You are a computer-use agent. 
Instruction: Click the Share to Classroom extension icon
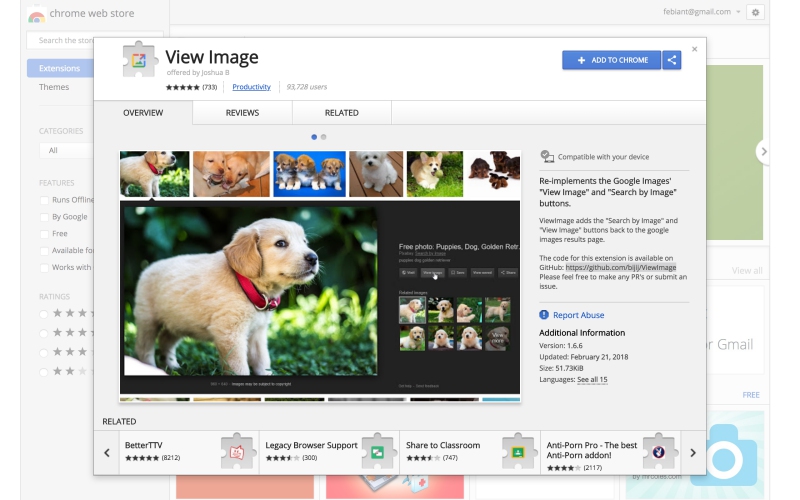[x=519, y=451]
